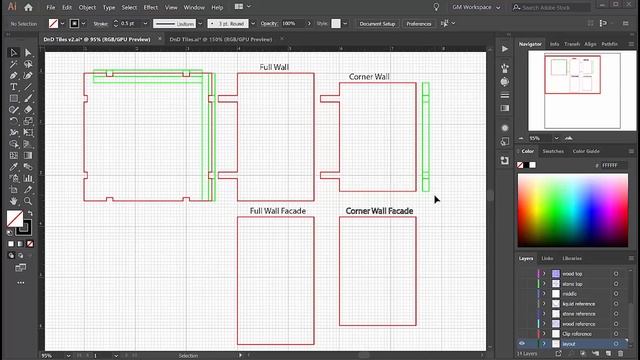Open the Libraries tab
The width and height of the screenshot is (640, 360).
click(x=572, y=258)
